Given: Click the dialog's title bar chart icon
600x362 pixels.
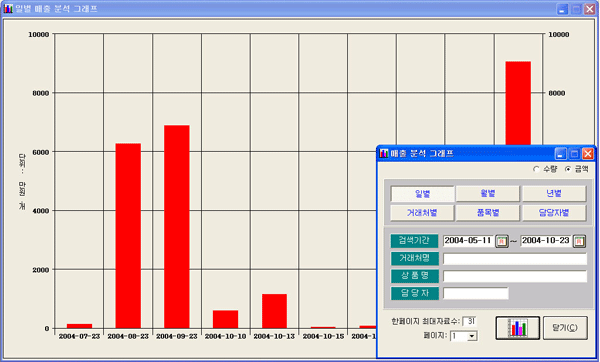Looking at the screenshot, I should 384,153.
